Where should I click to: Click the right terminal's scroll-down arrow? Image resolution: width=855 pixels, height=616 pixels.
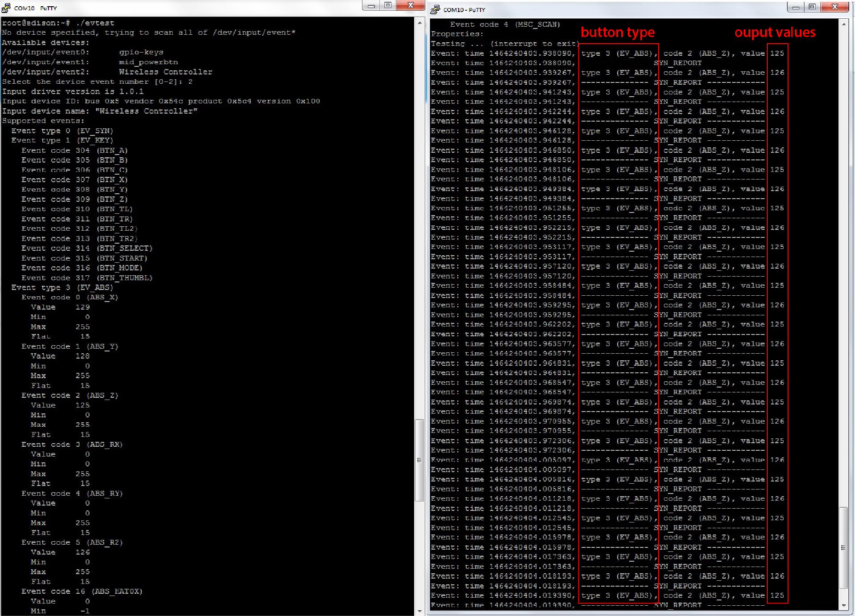pyautogui.click(x=844, y=605)
